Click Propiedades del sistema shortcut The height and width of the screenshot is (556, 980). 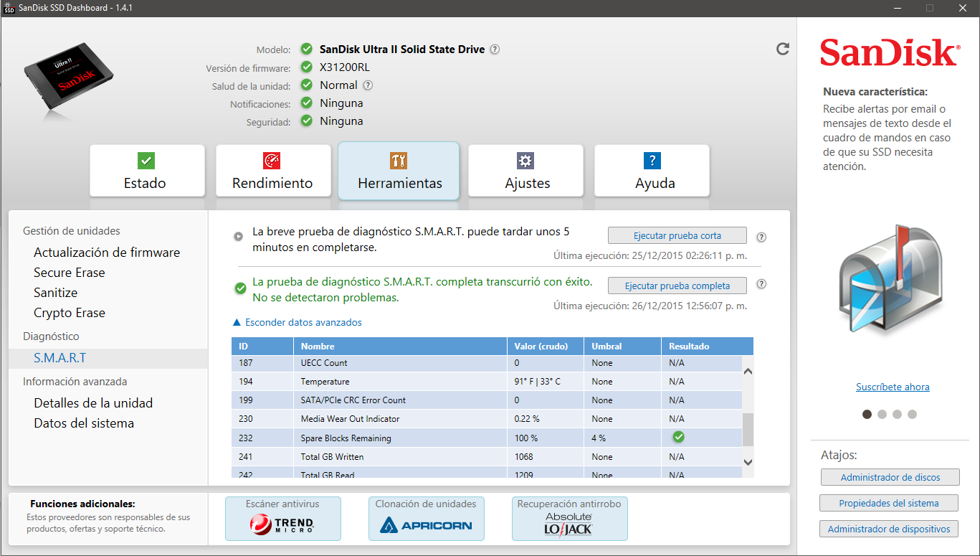889,504
